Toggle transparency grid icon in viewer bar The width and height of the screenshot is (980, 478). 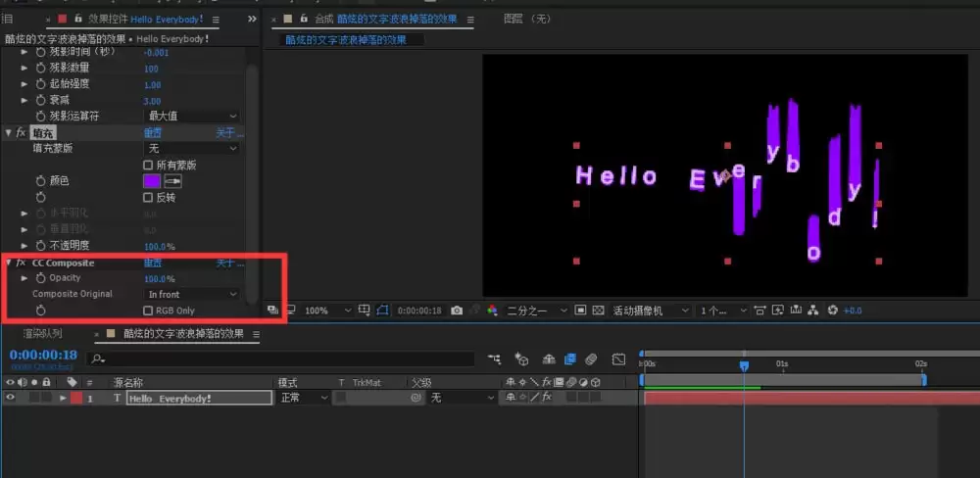(598, 310)
